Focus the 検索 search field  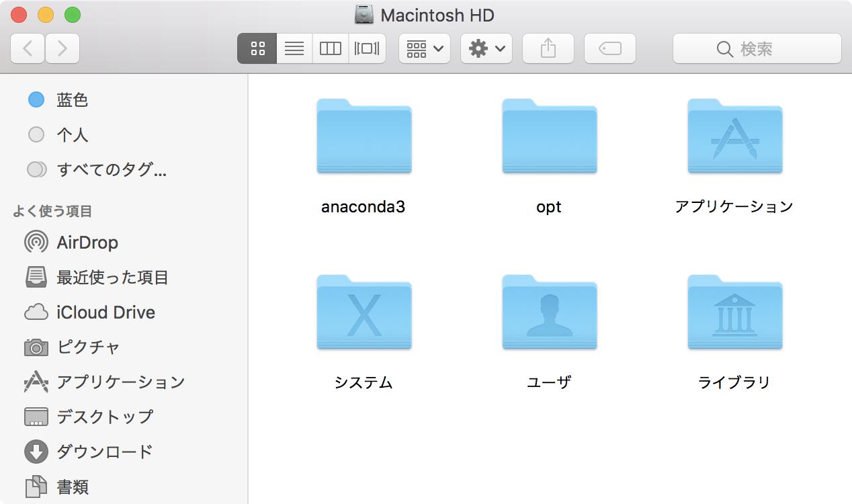(757, 48)
